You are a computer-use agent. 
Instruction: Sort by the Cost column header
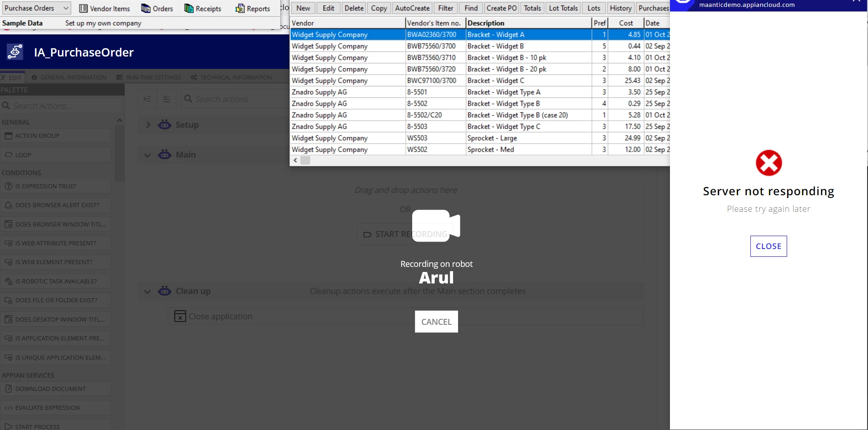click(626, 23)
